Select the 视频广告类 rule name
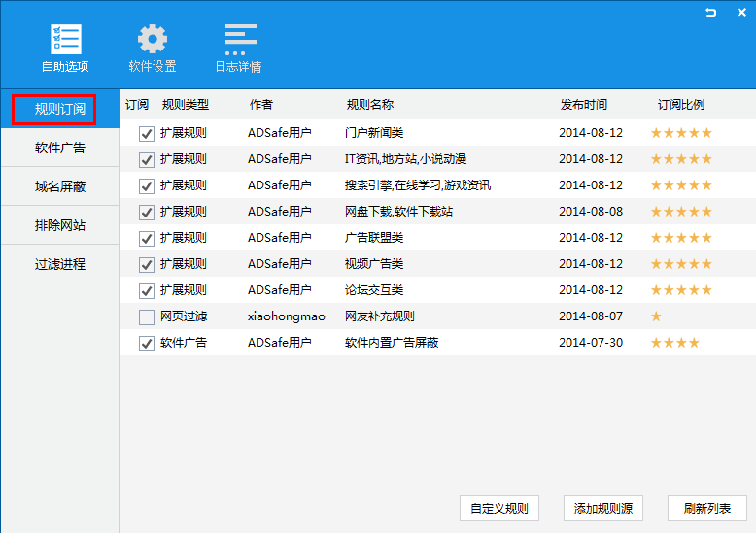The width and height of the screenshot is (756, 533). pos(374,264)
